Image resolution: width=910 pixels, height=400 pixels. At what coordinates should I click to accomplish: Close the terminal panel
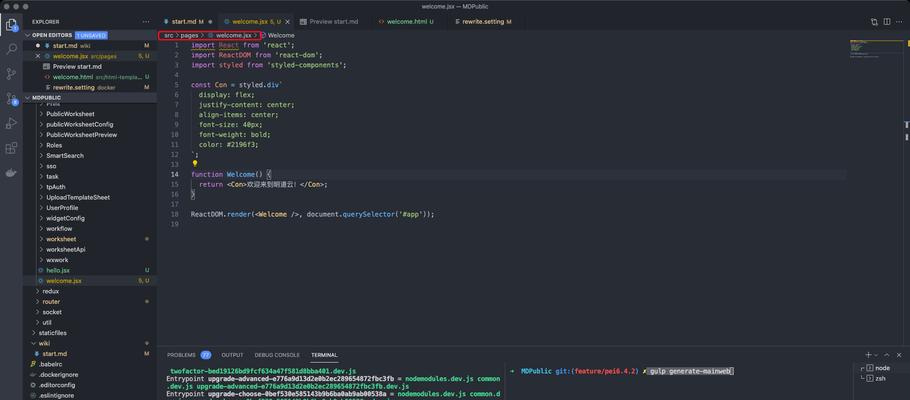point(899,355)
